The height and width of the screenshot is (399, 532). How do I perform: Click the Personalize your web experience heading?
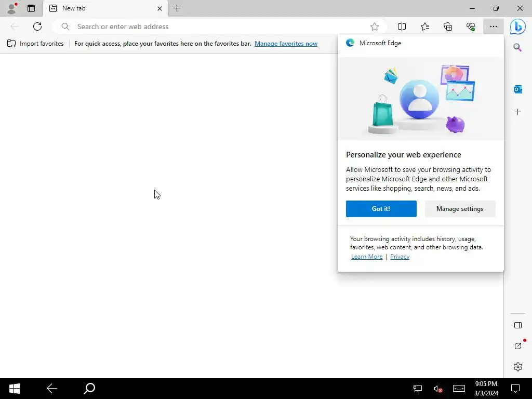click(x=403, y=155)
